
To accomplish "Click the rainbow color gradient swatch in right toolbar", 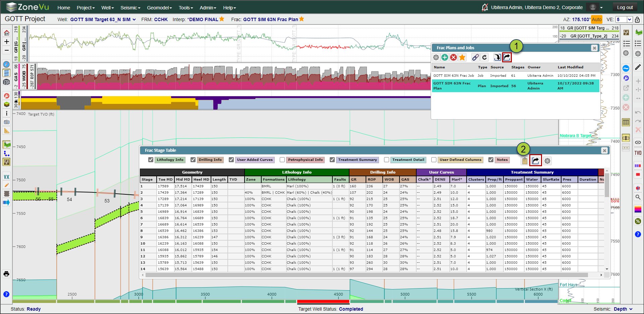I will pyautogui.click(x=638, y=209).
